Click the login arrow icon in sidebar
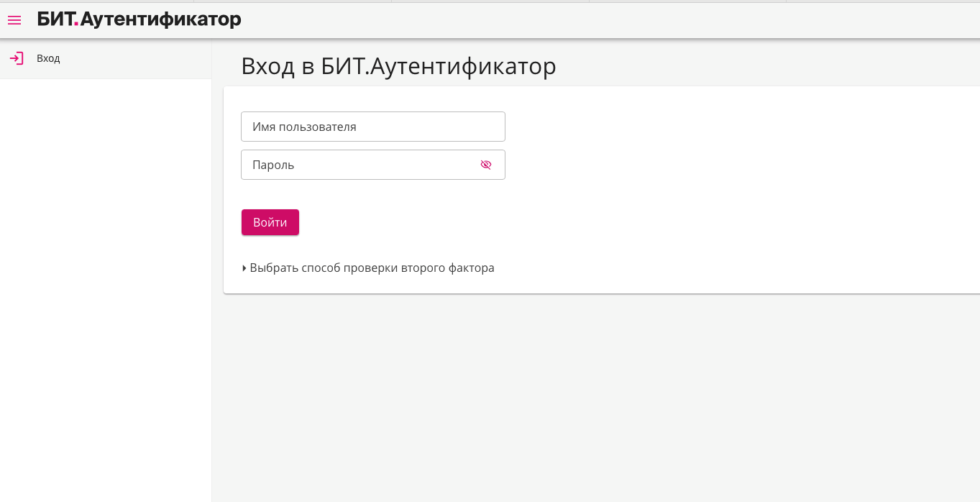The image size is (980, 502). [17, 58]
